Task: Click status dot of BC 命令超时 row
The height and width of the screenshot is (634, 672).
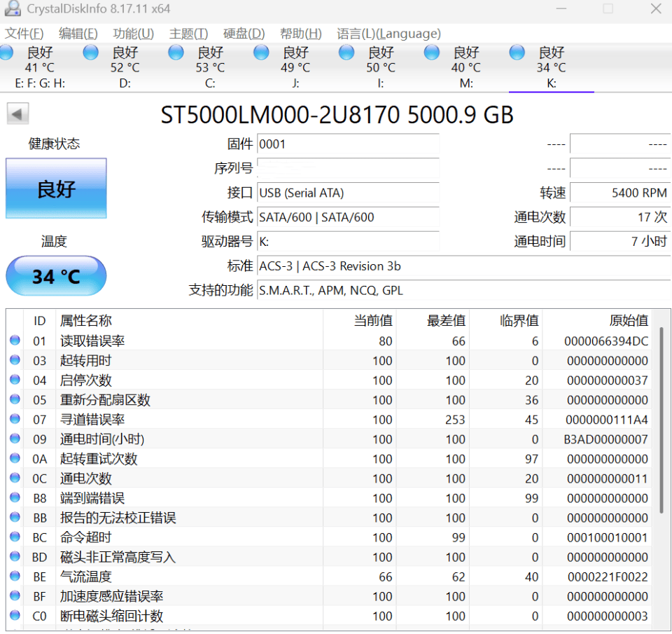Action: tap(15, 537)
